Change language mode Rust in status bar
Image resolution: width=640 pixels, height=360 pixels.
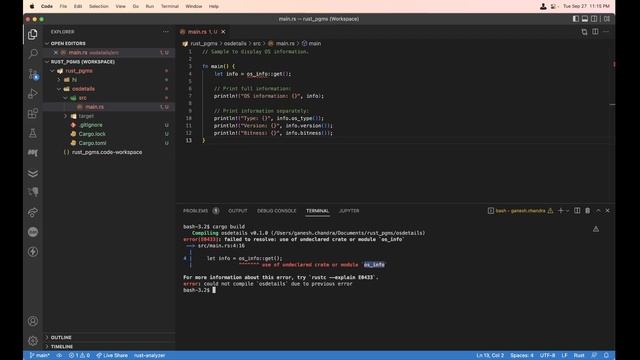click(x=579, y=355)
